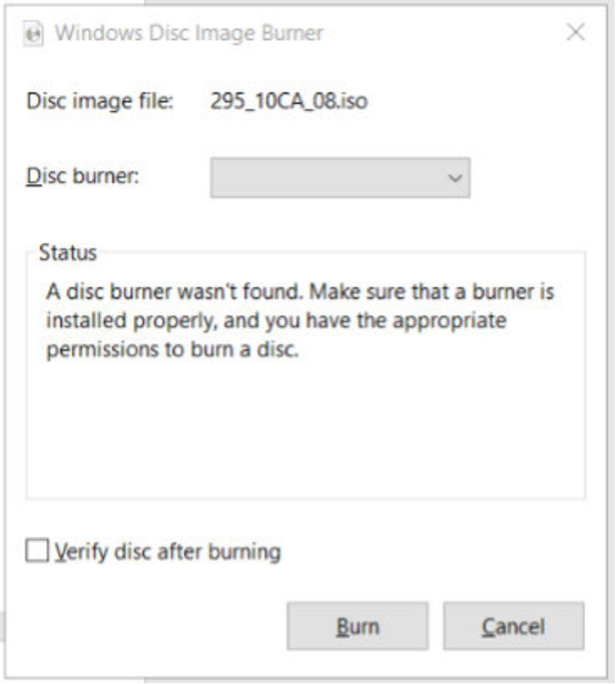Click the "permissions to burn a disc" line
616x684 pixels.
[172, 349]
